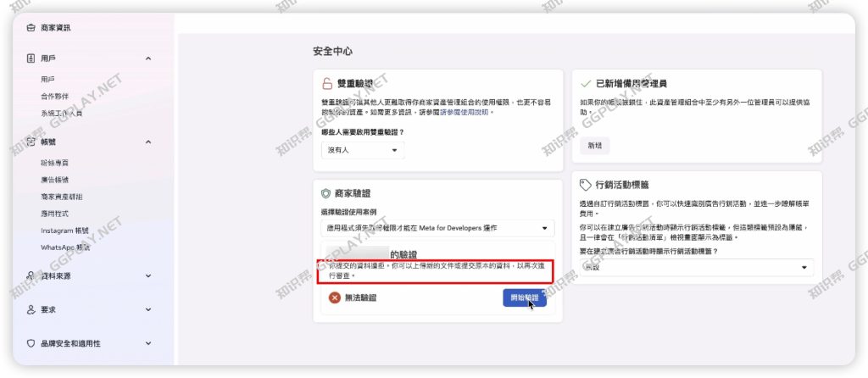Expand the 品牌安全和適用性 chevron
This screenshot has width=868, height=378.
147,343
